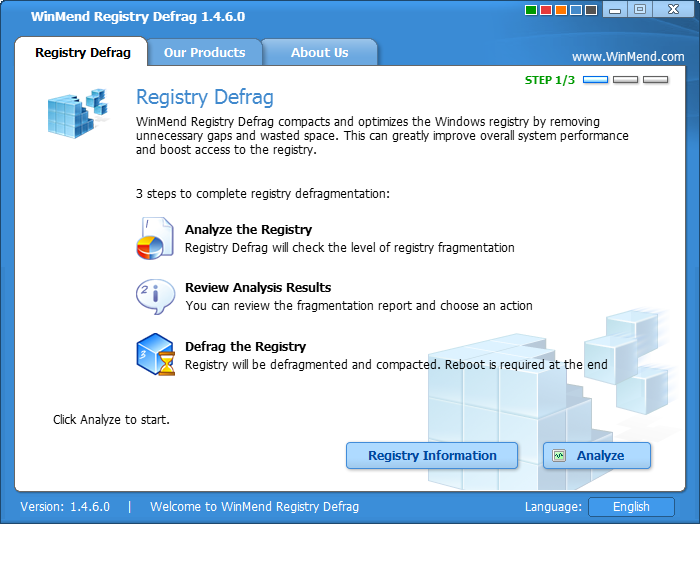Screen dimensions: 700x574
Task: Click the Registry Defrag blue cubes logo
Action: (78, 113)
